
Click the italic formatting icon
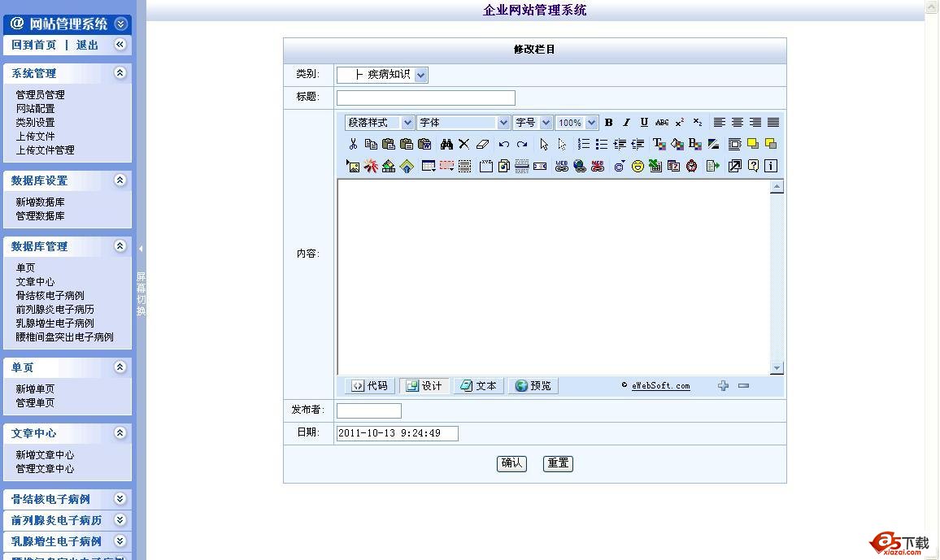626,123
